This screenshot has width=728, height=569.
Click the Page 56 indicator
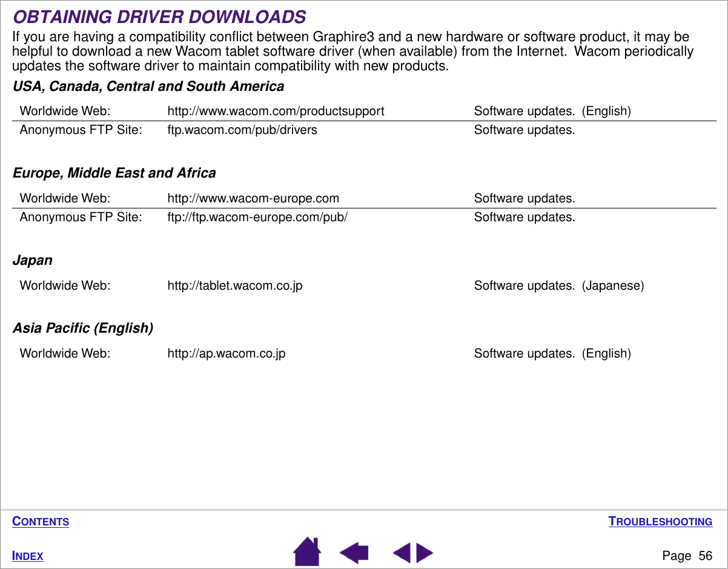[x=687, y=556]
